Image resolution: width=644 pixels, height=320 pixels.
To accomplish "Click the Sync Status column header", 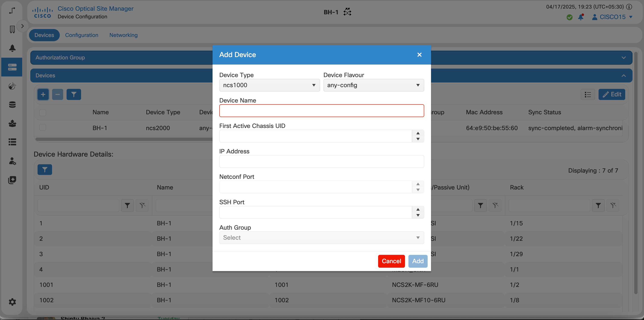I will click(x=545, y=112).
